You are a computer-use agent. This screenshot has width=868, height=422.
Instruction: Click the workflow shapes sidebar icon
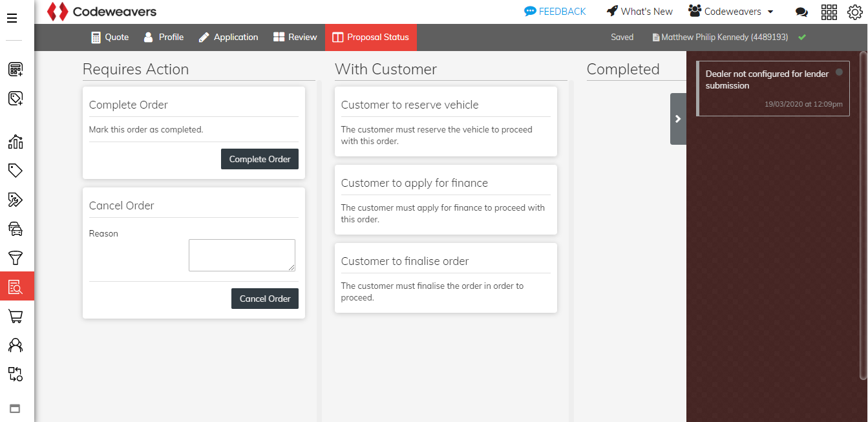coord(16,374)
